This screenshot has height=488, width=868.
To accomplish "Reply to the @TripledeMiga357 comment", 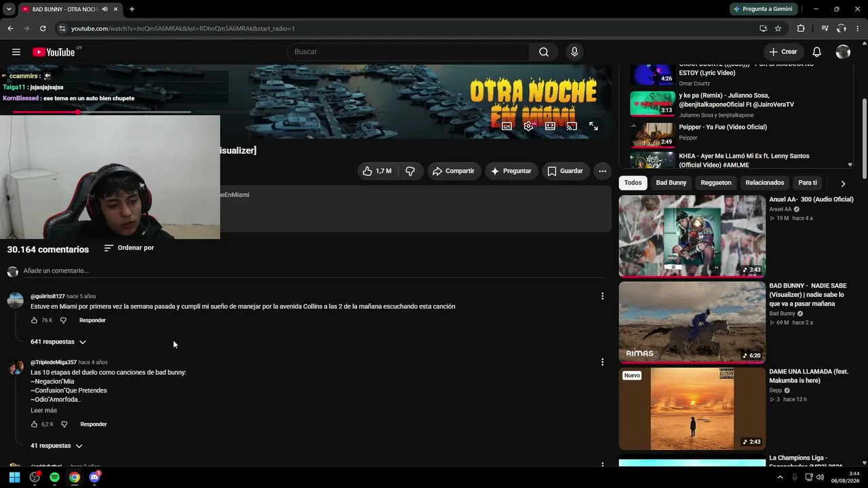I will [94, 424].
